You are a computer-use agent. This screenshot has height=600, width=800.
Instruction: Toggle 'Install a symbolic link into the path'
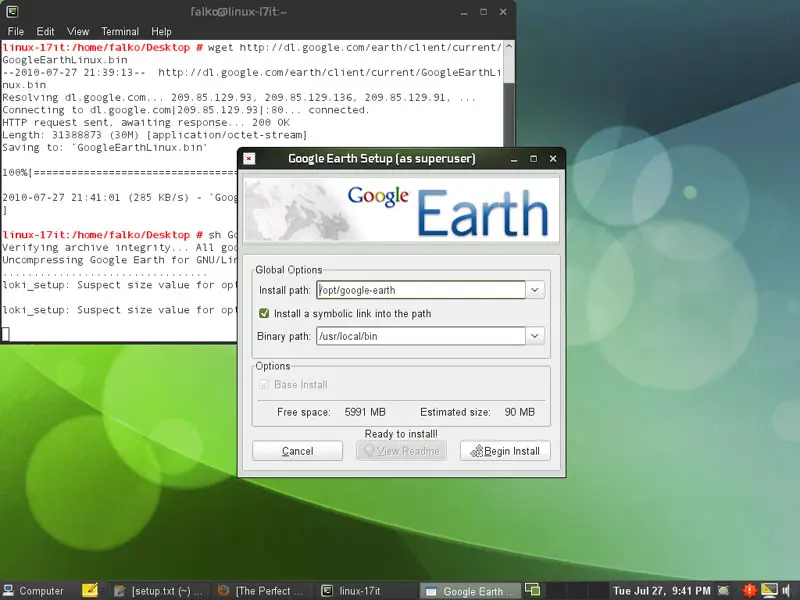(x=264, y=313)
